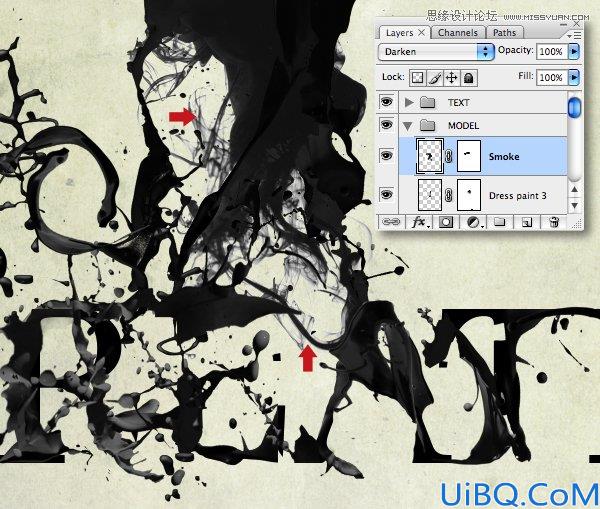Hide the Smoke layer via eye icon

click(386, 155)
